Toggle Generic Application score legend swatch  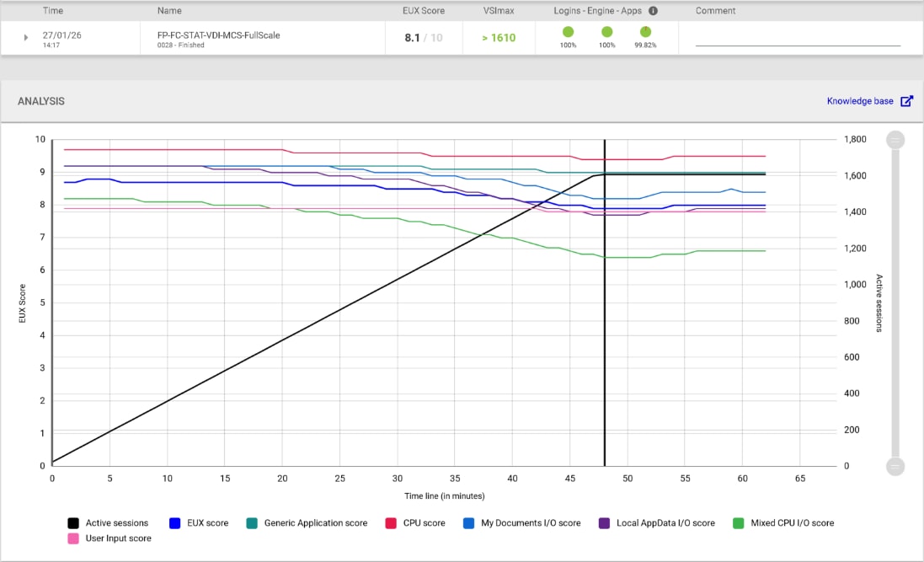(x=252, y=523)
